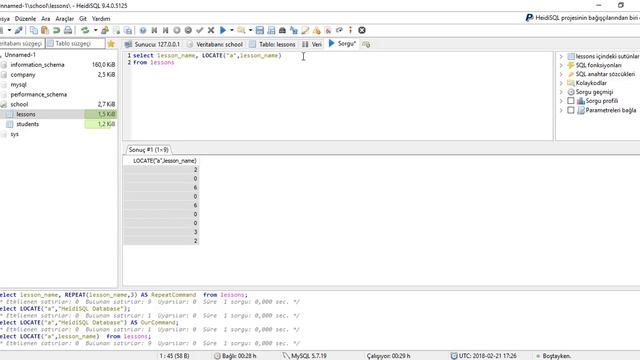The width and height of the screenshot is (640, 360).
Task: Click the Paste clipboard icon in toolbar
Action: tap(45, 30)
